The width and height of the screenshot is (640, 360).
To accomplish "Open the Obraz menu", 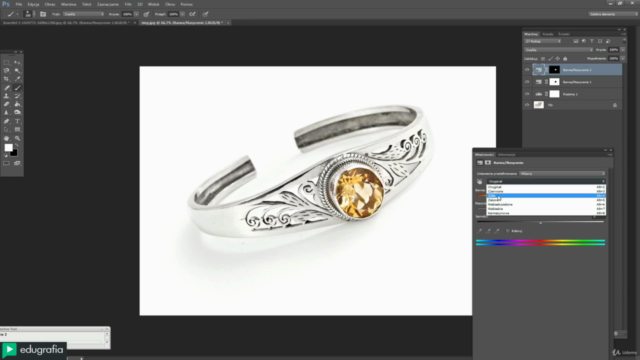I will 50,4.
